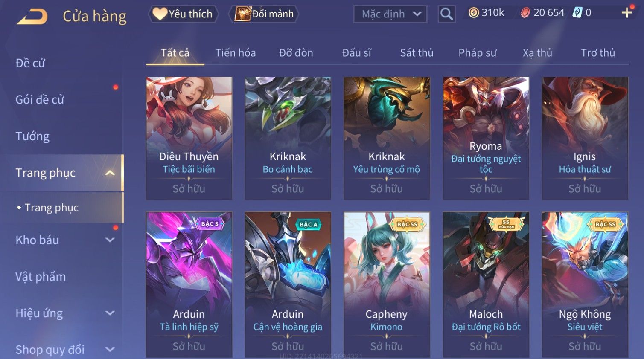
Task: Click the gold coin balance icon
Action: click(x=474, y=13)
